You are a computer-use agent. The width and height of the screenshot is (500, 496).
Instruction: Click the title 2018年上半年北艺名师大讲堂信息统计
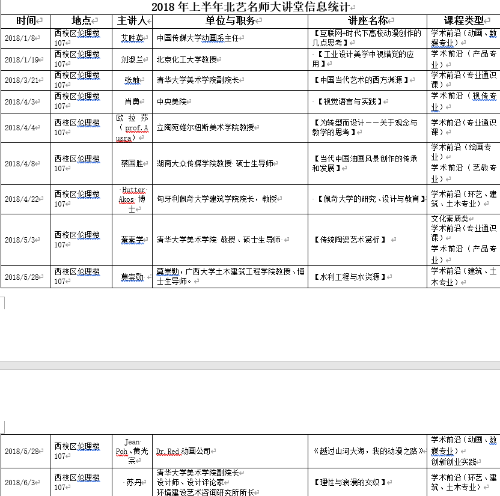[250, 7]
